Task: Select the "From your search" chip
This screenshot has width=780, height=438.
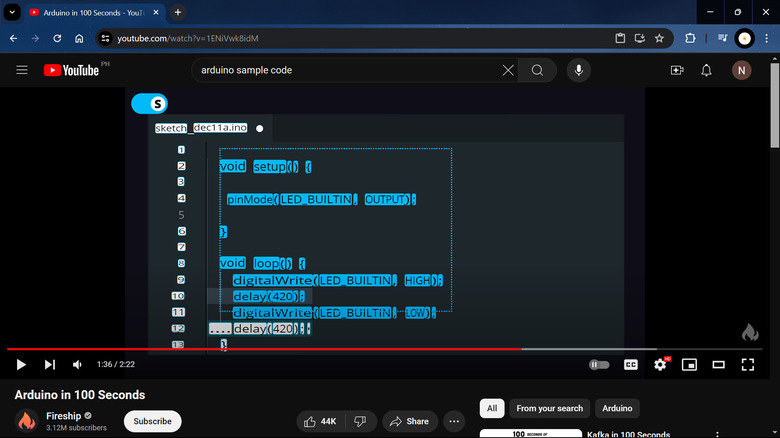Action: (549, 408)
